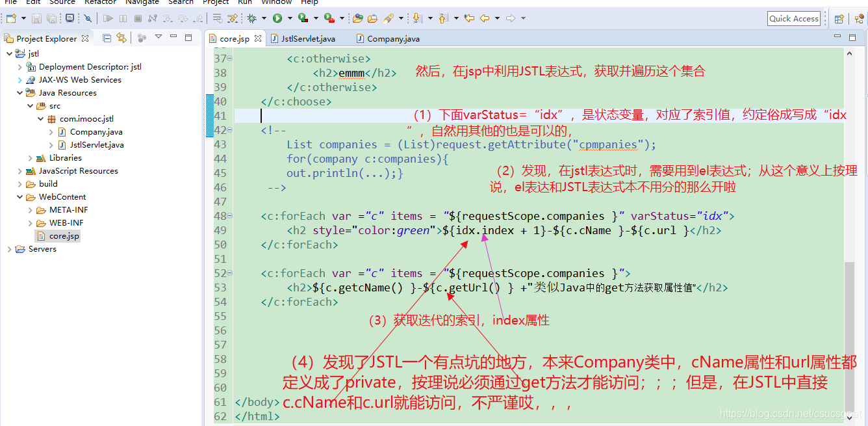Image resolution: width=868 pixels, height=426 pixels.
Task: Click the Drop to Frame icon
Action: 217,18
